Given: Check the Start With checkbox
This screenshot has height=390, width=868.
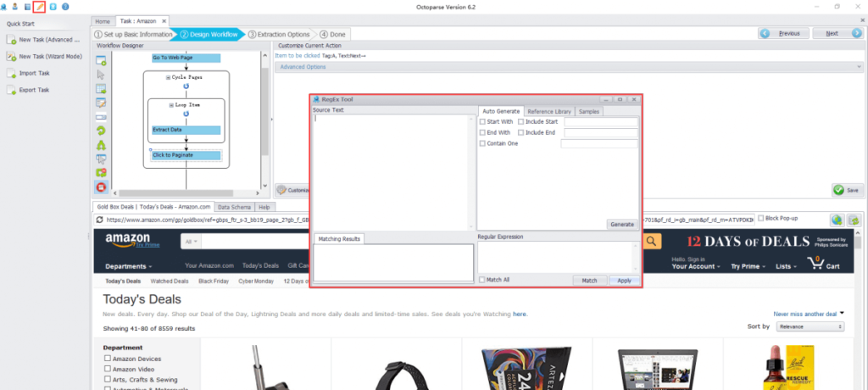Looking at the screenshot, I should click(482, 121).
